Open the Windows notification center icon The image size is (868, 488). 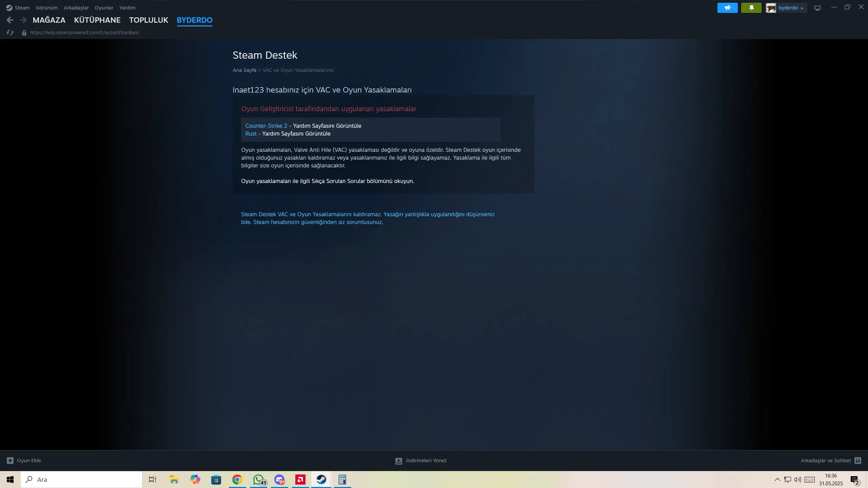click(x=855, y=480)
